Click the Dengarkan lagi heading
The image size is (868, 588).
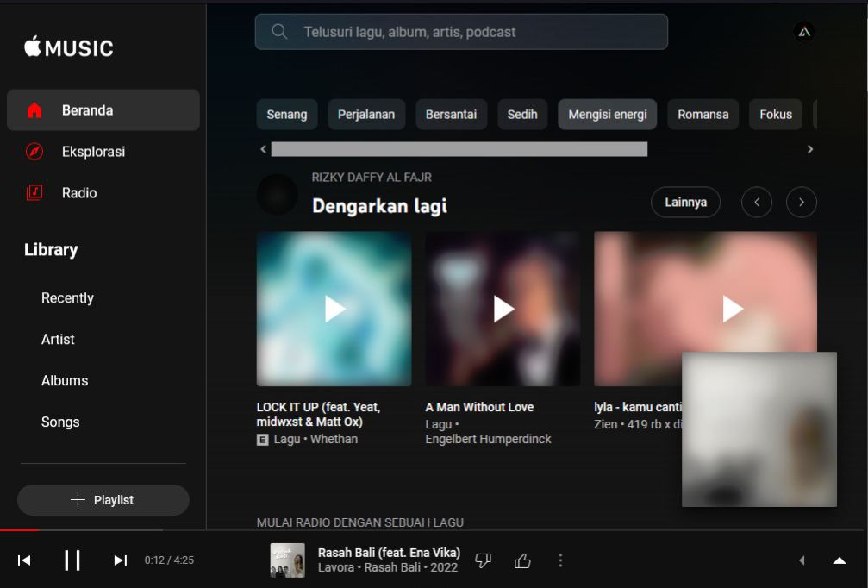380,206
